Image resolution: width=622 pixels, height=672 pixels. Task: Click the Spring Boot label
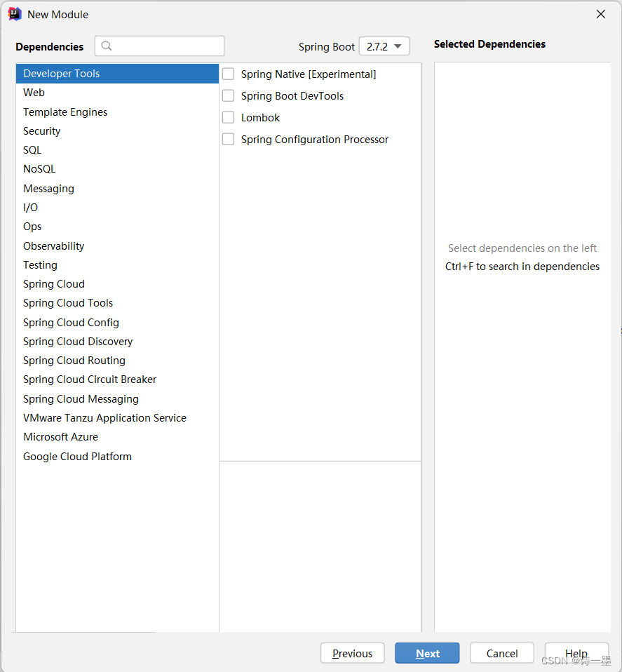tap(326, 47)
